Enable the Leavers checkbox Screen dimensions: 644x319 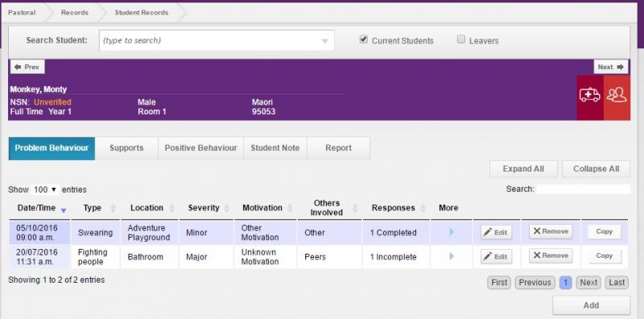[461, 39]
